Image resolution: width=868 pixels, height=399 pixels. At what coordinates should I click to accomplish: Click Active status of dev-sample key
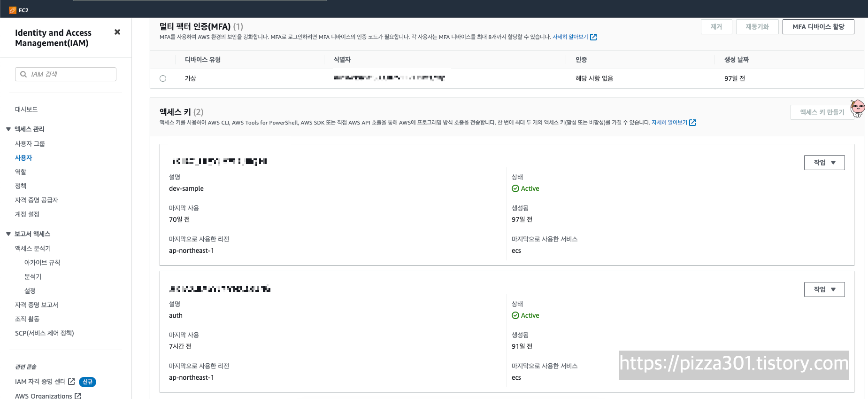pos(526,188)
